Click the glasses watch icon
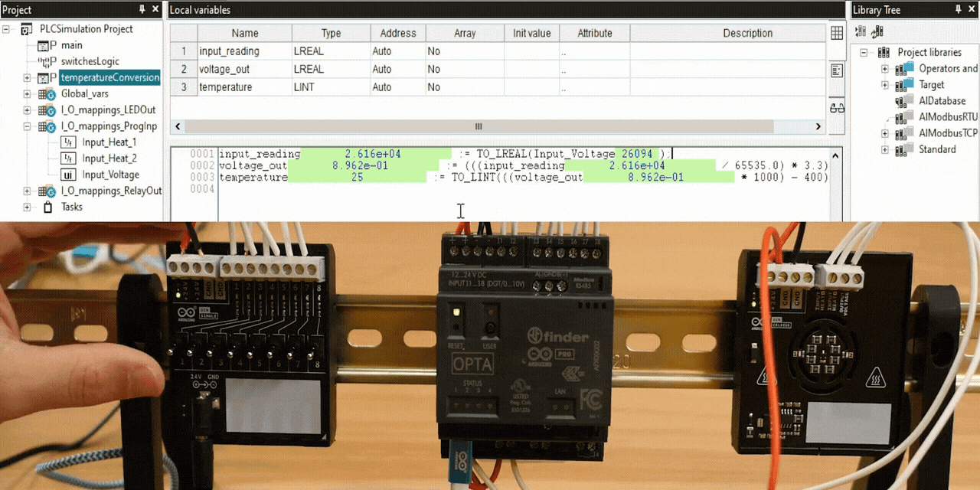Screen dimensions: 980x490 (837, 107)
